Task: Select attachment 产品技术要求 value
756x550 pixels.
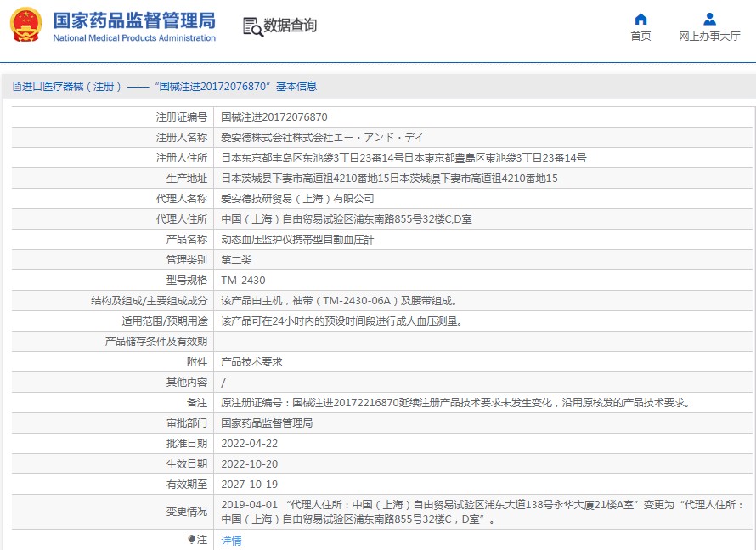Action: (251, 362)
